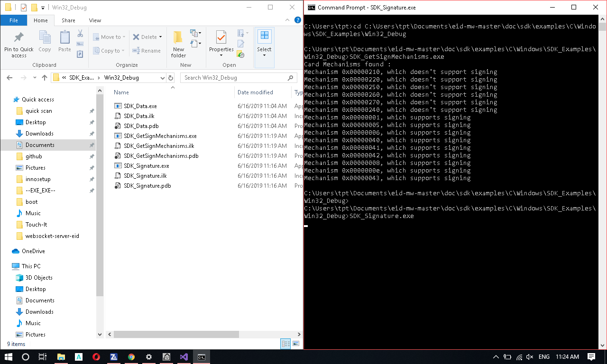Open the File menu
Screen dimensions: 607x364
point(14,20)
